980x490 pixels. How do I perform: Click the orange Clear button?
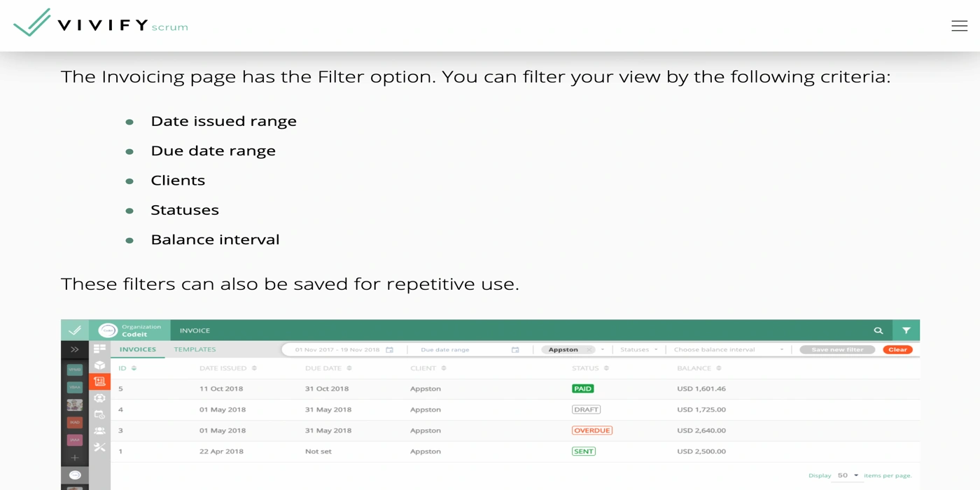pyautogui.click(x=897, y=350)
